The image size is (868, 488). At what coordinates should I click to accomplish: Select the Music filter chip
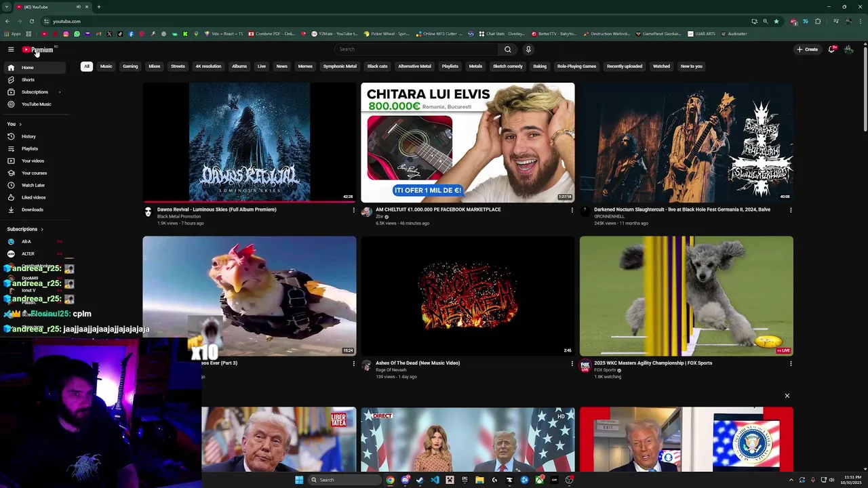(106, 66)
